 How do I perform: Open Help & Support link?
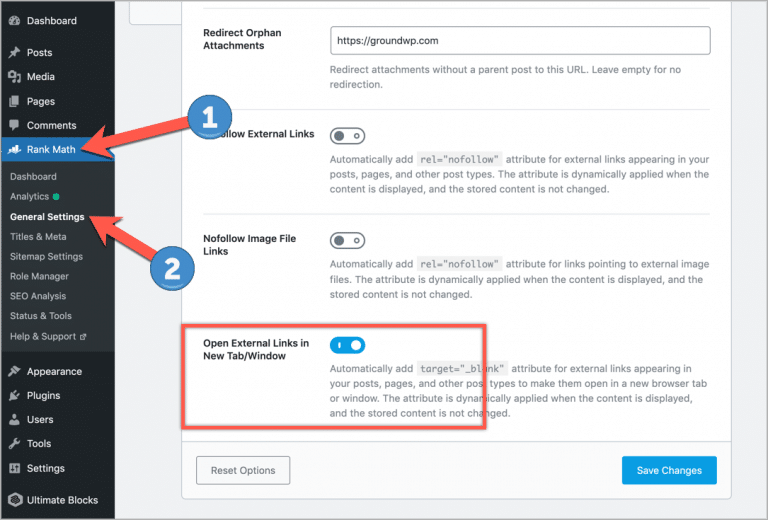point(43,336)
